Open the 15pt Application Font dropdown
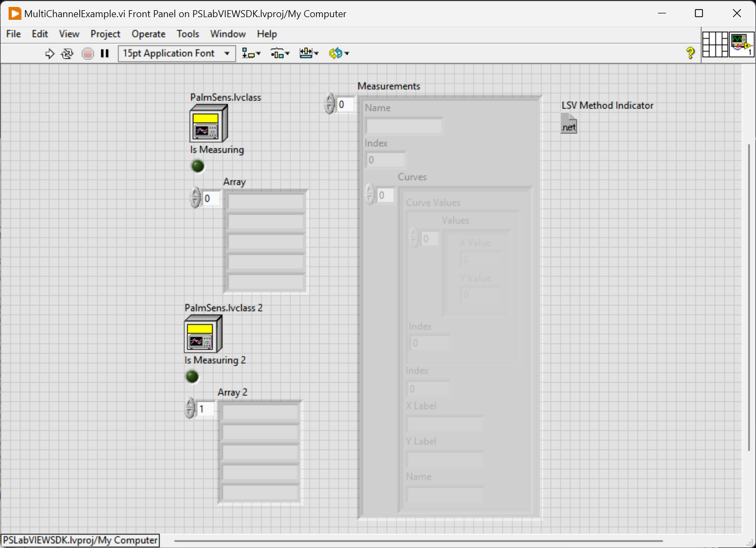Image resolution: width=756 pixels, height=548 pixels. point(176,54)
